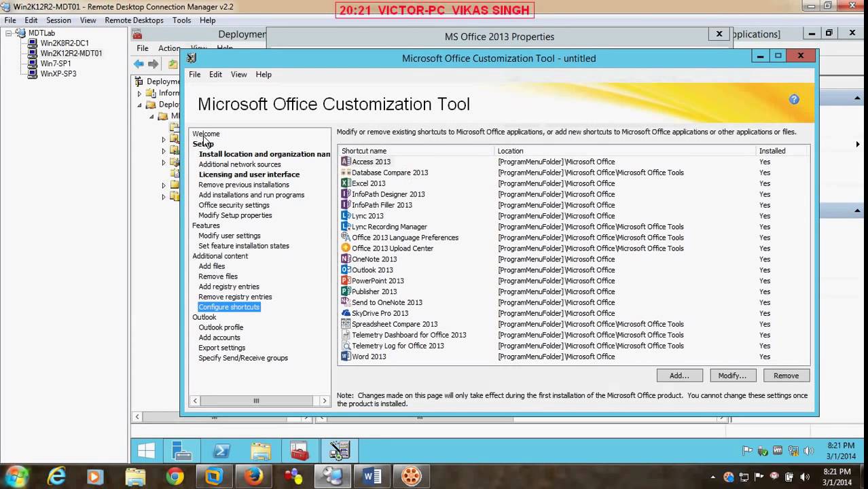Collapse the Deployment Shares node in Deployment Workbench
Image resolution: width=868 pixels, height=489 pixels.
click(140, 105)
